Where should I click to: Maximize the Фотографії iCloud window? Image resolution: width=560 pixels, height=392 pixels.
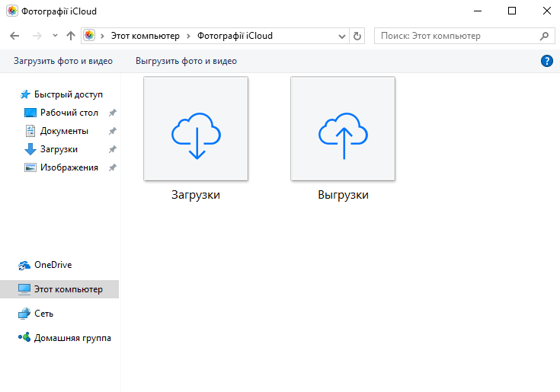point(512,11)
